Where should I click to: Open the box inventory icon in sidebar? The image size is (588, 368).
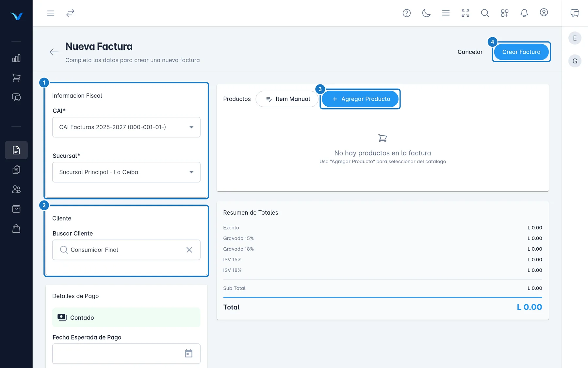[x=16, y=209]
